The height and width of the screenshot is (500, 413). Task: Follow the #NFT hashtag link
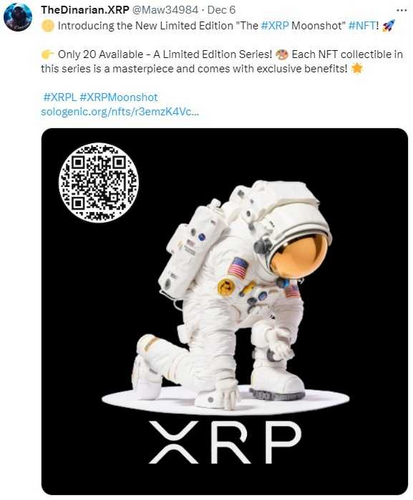(x=362, y=26)
